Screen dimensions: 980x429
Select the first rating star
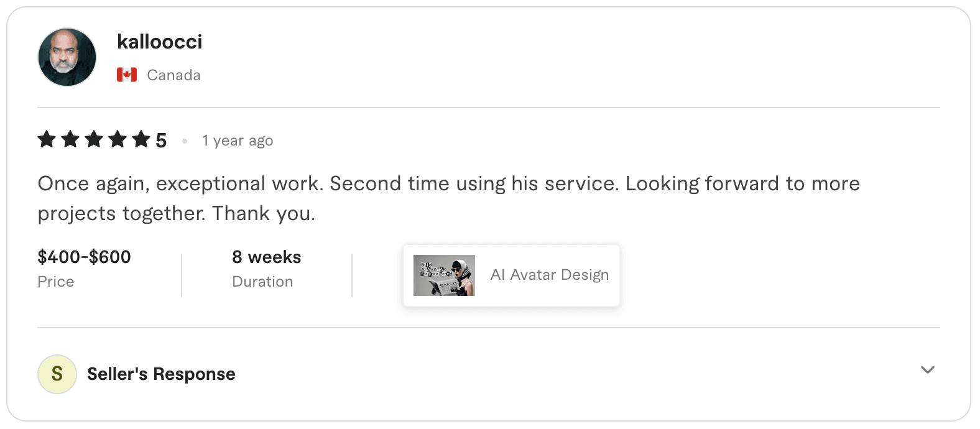[x=46, y=139]
